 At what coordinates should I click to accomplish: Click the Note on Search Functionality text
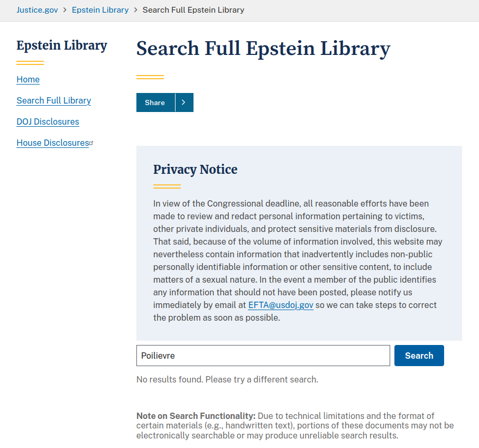294,426
